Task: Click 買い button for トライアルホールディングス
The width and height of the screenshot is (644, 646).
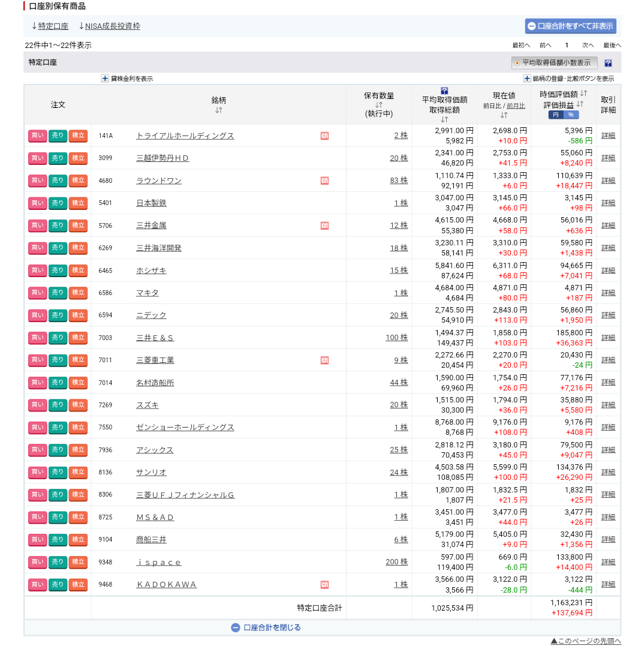Action: (x=37, y=136)
